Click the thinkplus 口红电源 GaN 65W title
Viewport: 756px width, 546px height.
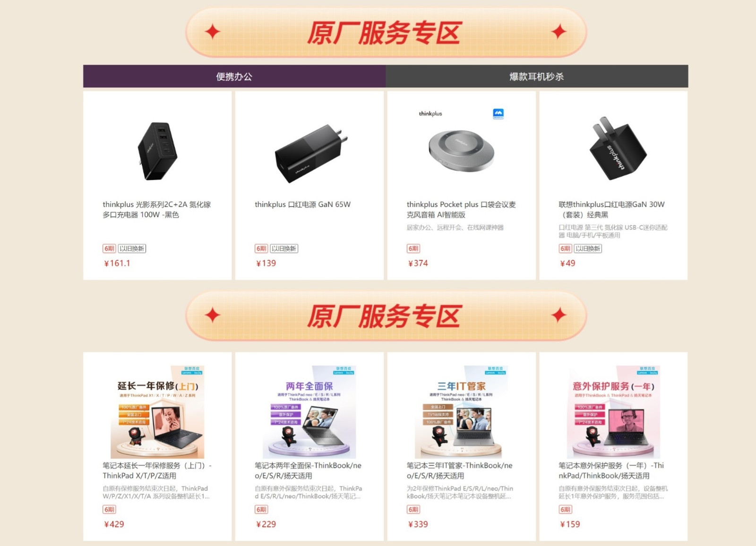[303, 205]
